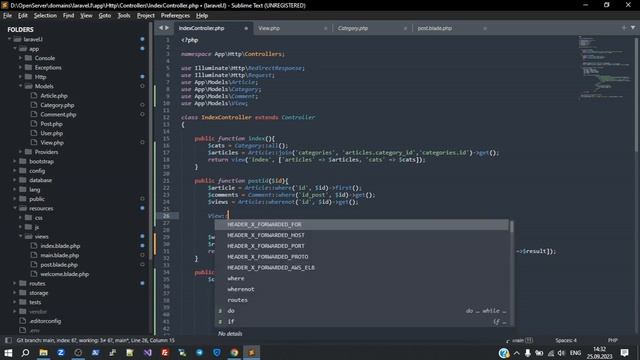This screenshot has width=640, height=360.
Task: Open welcome.blade.php in the sidebar
Action: pos(64,274)
